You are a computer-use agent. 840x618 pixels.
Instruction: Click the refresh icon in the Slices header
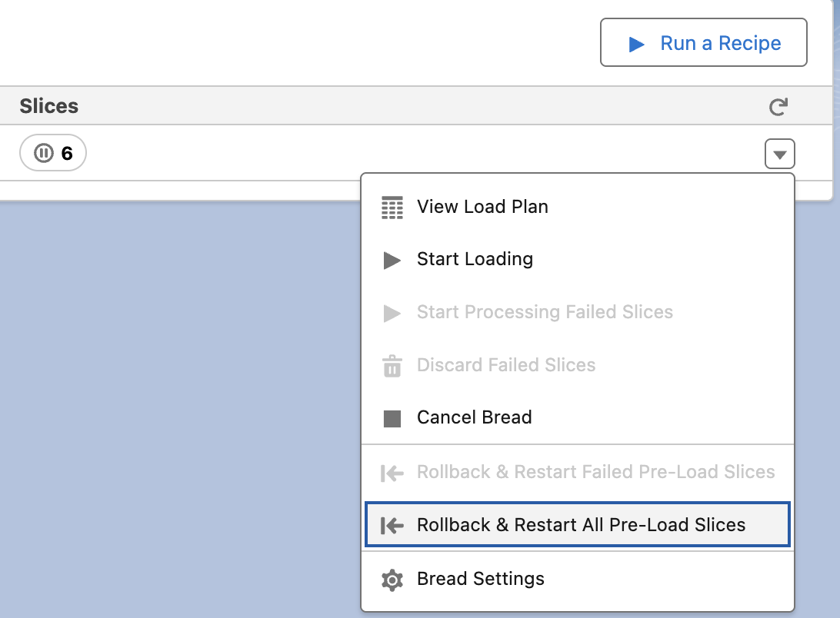tap(778, 107)
